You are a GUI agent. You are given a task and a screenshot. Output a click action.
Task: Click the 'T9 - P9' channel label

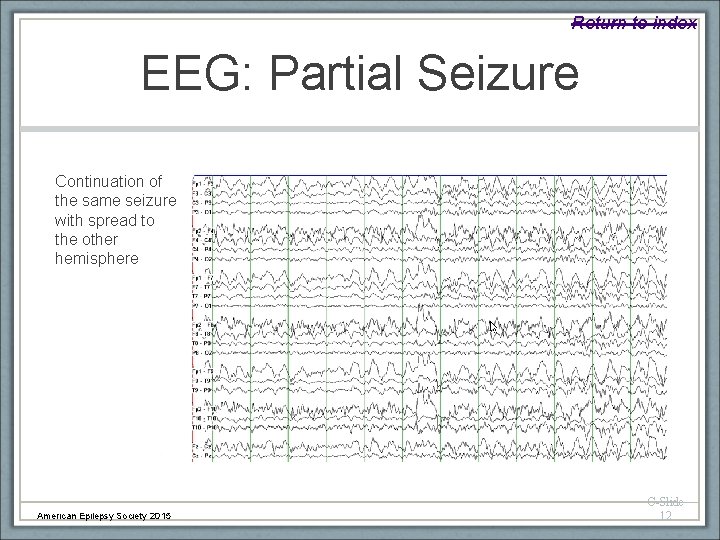click(202, 390)
